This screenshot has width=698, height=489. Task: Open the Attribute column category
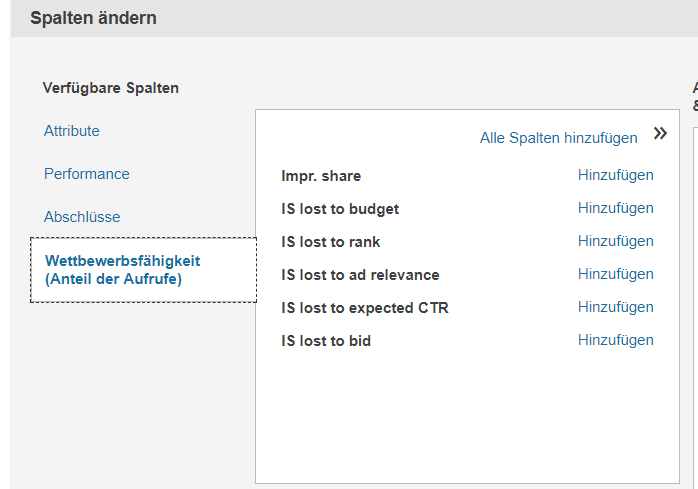72,131
